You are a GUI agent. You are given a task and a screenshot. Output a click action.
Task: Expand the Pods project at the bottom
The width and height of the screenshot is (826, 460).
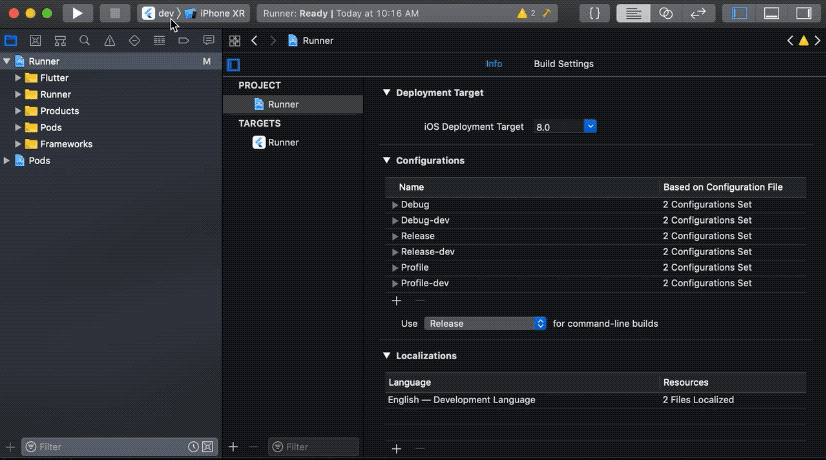pyautogui.click(x=6, y=160)
